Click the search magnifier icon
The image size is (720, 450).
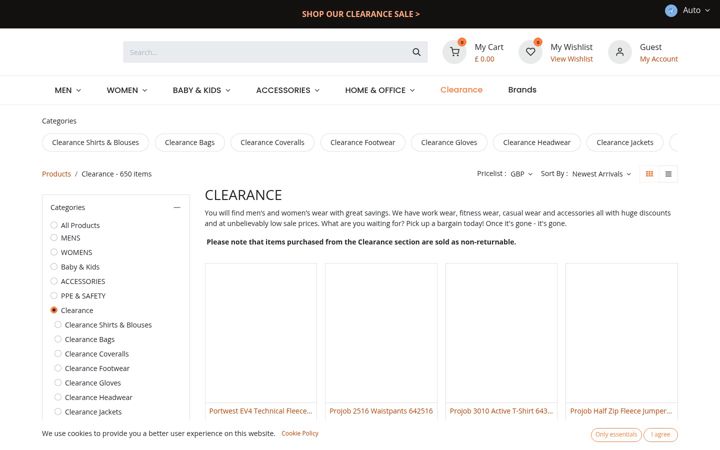(x=416, y=52)
